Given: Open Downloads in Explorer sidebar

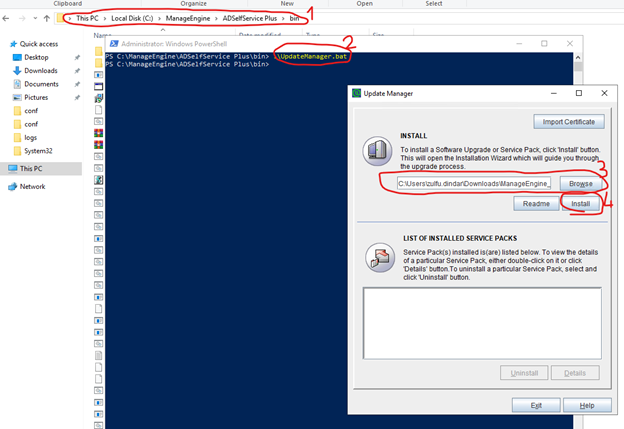Looking at the screenshot, I should (41, 70).
